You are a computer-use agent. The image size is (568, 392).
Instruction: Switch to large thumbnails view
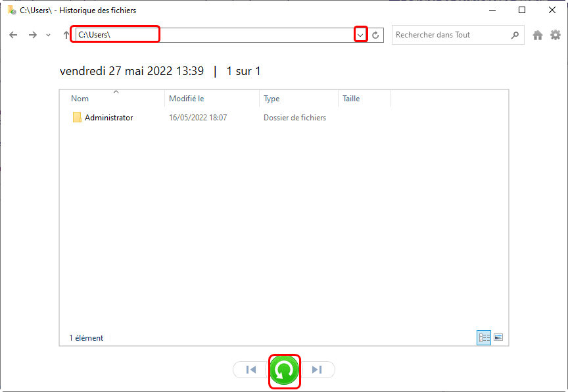coord(498,337)
